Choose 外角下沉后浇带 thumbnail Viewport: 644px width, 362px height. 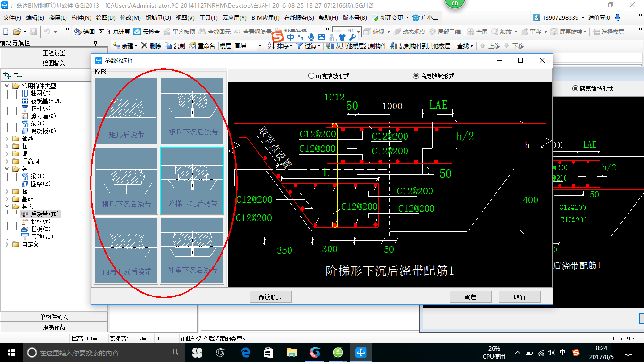pyautogui.click(x=192, y=250)
